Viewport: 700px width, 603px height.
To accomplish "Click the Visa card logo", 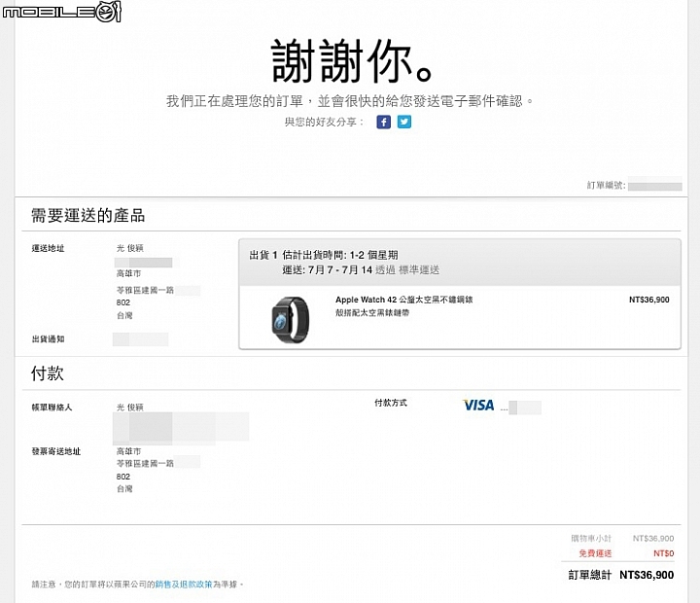I will click(x=478, y=406).
